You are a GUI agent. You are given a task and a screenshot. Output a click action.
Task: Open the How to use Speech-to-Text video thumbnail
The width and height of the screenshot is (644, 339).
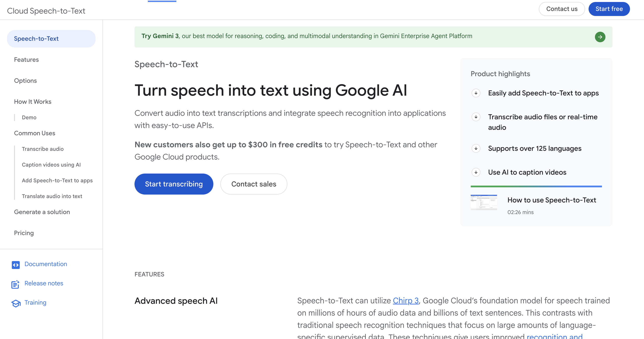point(483,202)
